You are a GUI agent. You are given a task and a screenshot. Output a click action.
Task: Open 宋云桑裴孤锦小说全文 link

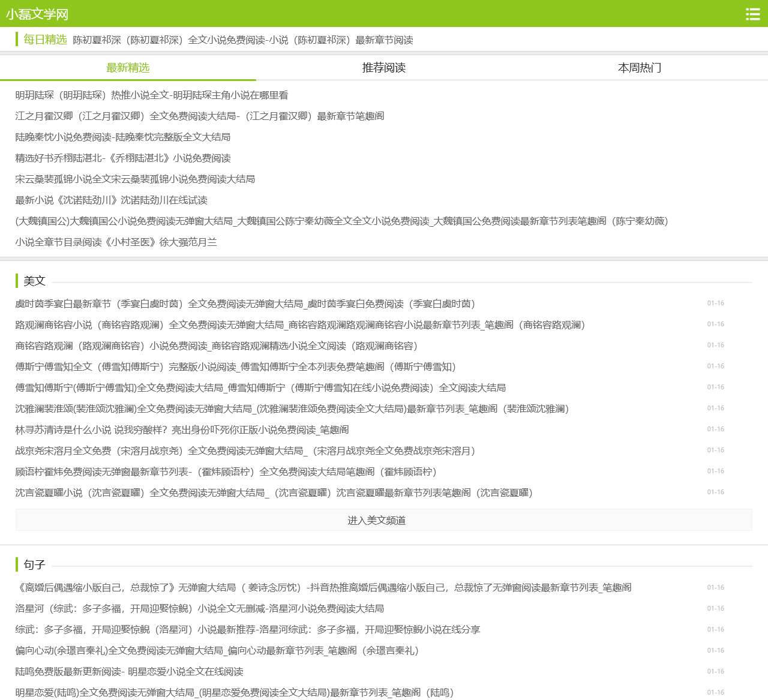135,179
